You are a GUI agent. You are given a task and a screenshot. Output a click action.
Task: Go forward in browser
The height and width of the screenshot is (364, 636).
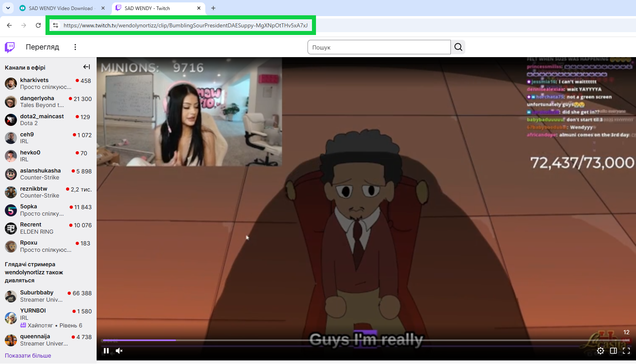pyautogui.click(x=24, y=25)
